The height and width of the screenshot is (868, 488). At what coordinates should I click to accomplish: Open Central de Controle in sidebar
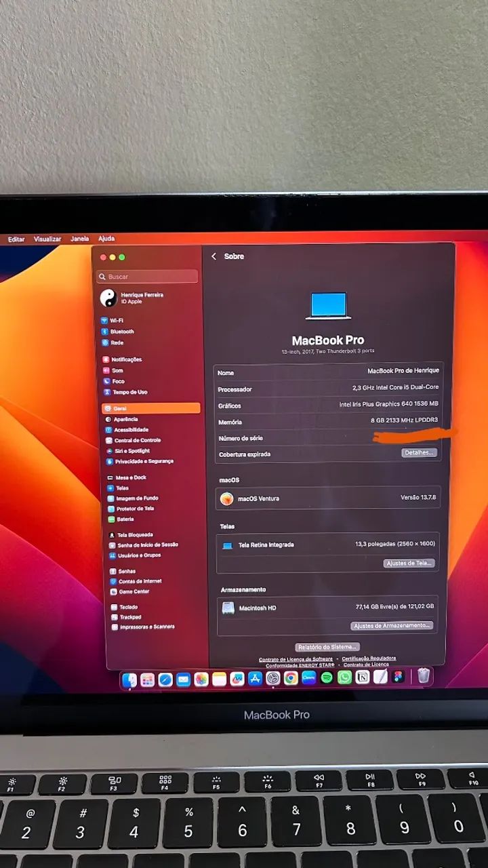click(x=133, y=440)
